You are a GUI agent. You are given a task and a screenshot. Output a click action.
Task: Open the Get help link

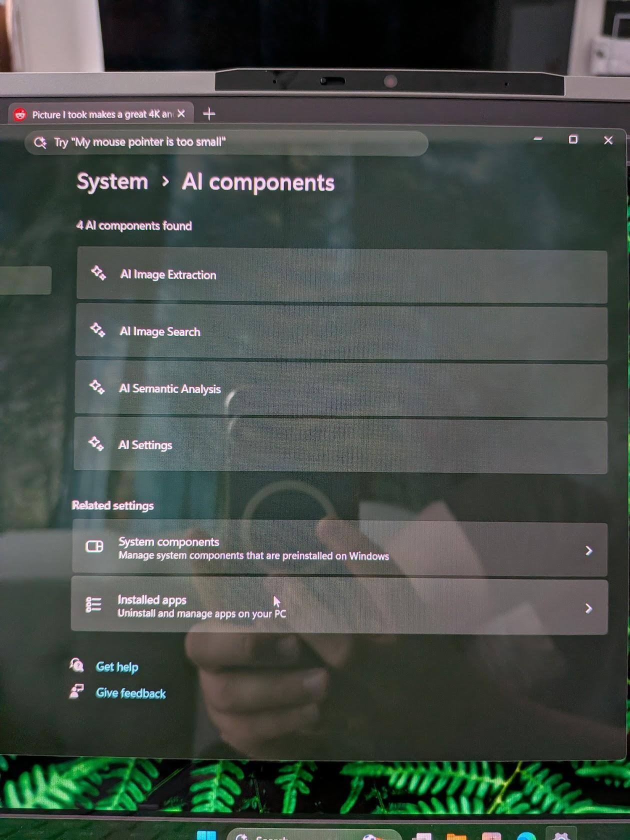coord(117,666)
